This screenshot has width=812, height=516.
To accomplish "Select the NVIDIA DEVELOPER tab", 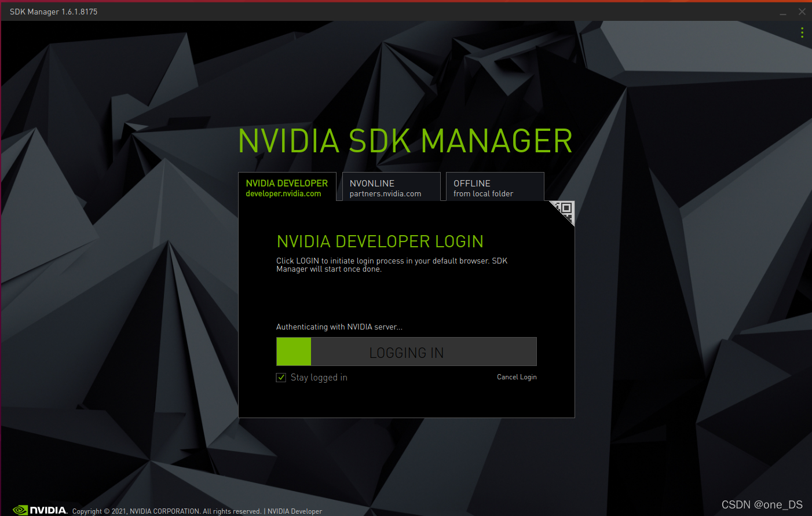I will click(287, 187).
